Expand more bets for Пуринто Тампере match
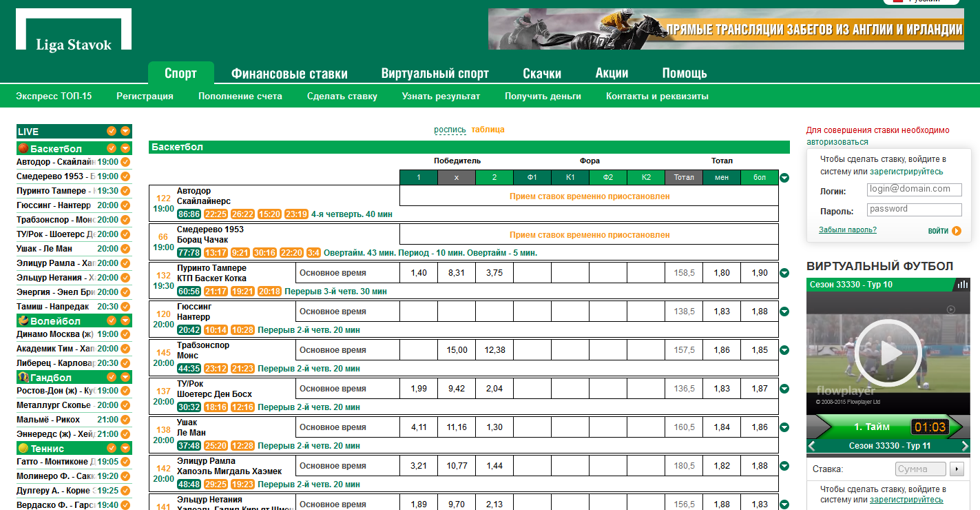980x510 pixels. 784,273
